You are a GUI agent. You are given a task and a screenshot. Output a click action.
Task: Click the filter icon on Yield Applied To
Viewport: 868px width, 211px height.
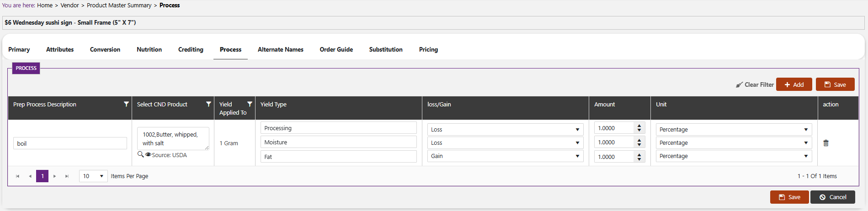tap(250, 104)
